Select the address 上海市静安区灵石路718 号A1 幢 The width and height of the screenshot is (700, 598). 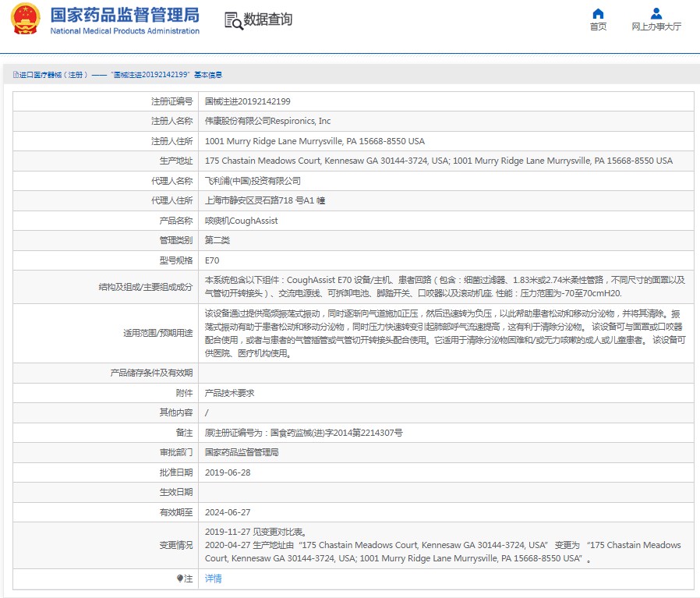pyautogui.click(x=265, y=200)
